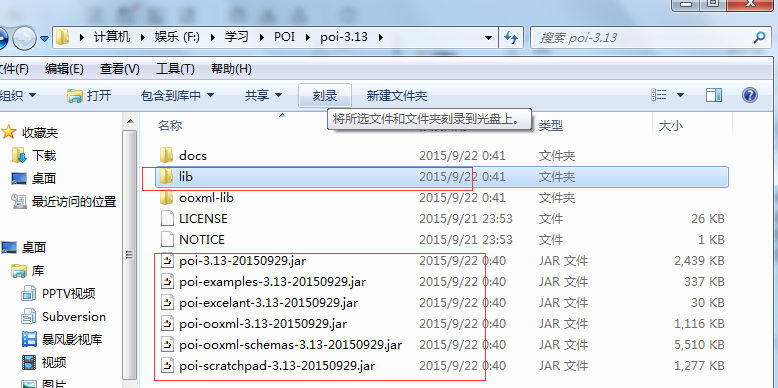Select the lib folder icon
The width and height of the screenshot is (778, 388).
click(166, 177)
